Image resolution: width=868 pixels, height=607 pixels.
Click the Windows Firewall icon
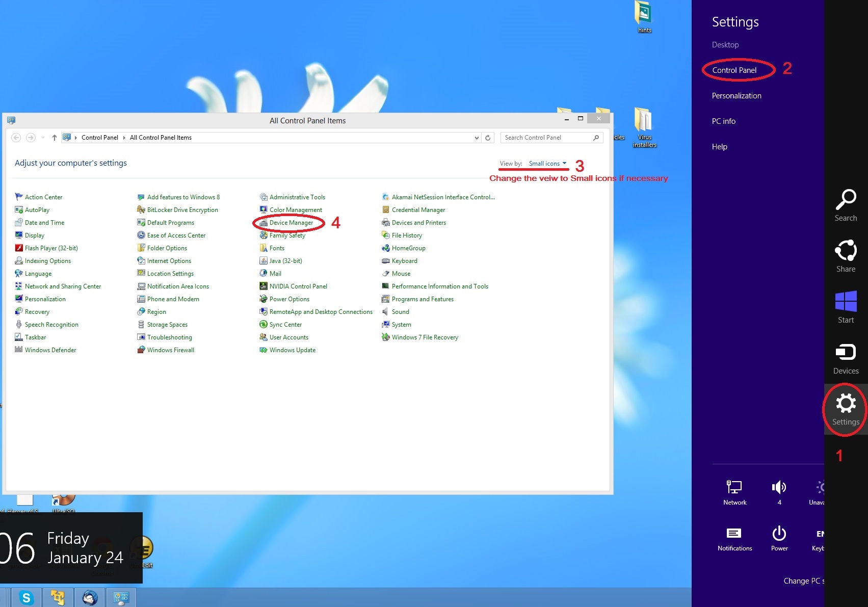click(141, 350)
